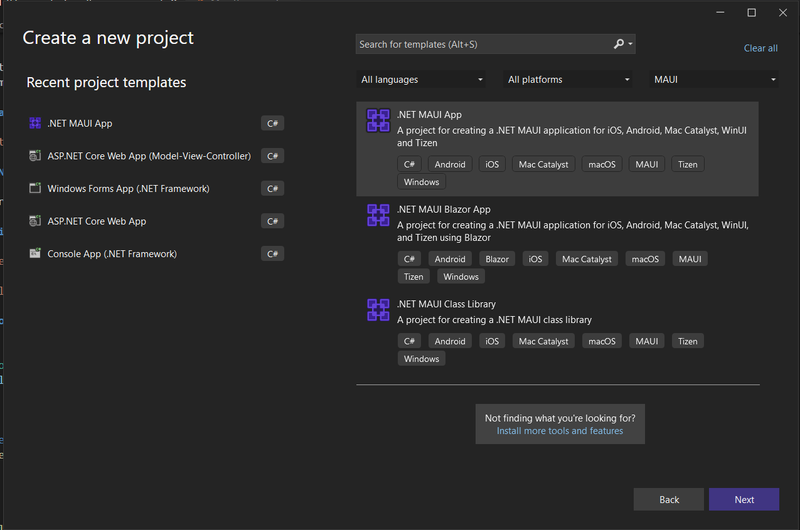Select the .NET MAUI Class Library result title
This screenshot has height=530, width=800.
tap(446, 304)
